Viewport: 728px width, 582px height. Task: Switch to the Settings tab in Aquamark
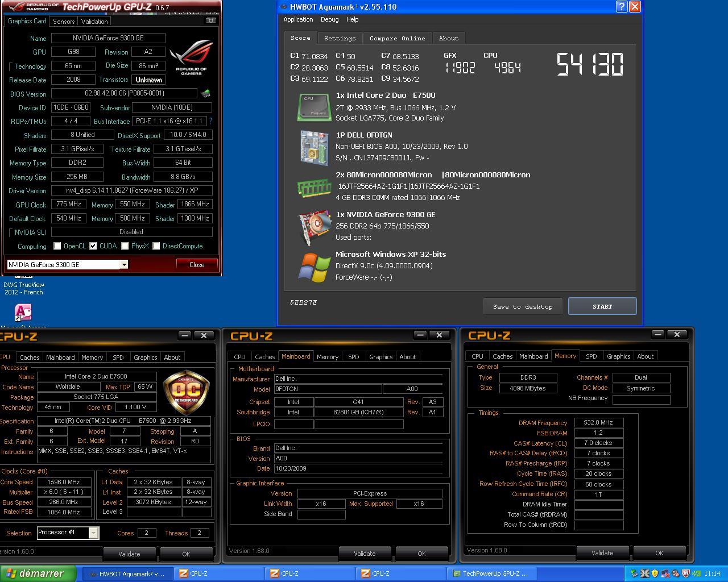pyautogui.click(x=340, y=38)
